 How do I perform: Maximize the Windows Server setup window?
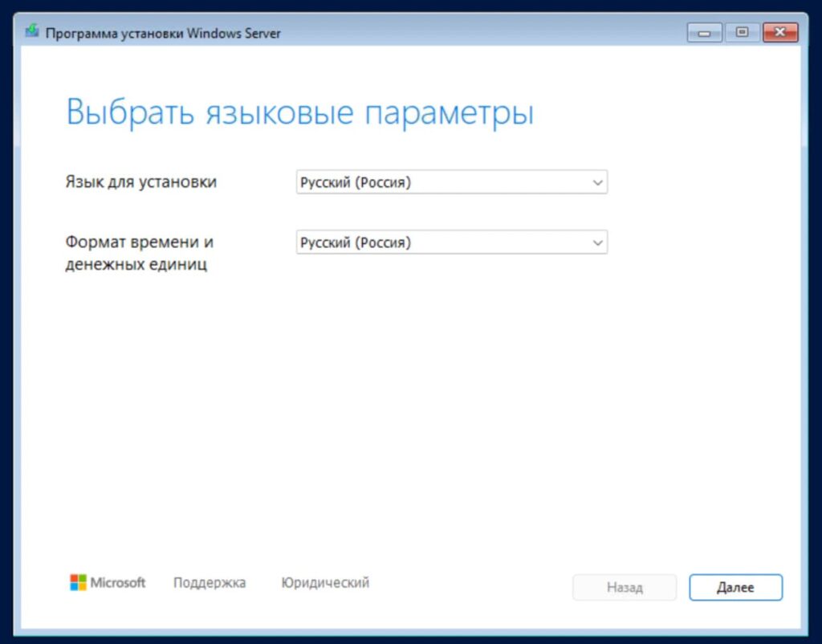coord(742,32)
